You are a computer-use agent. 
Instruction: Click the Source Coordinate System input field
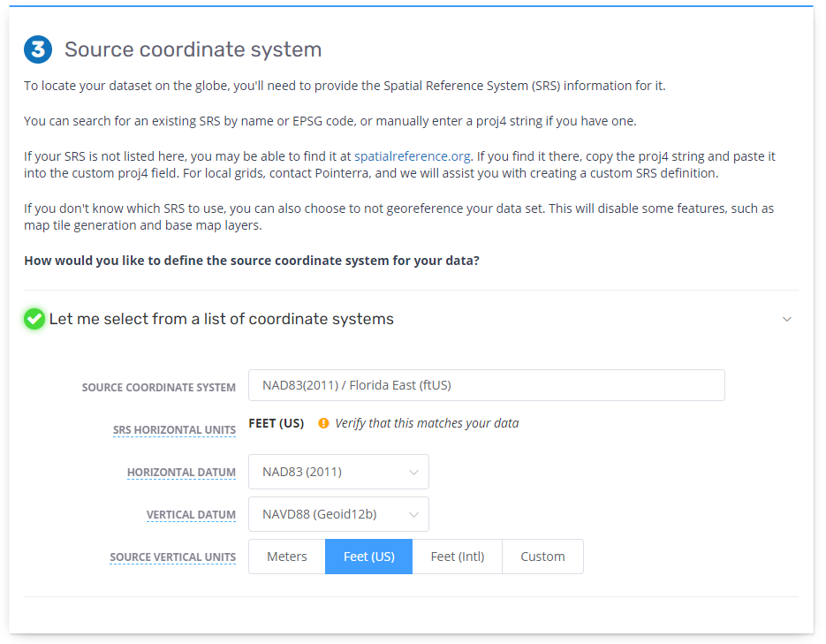(x=487, y=385)
